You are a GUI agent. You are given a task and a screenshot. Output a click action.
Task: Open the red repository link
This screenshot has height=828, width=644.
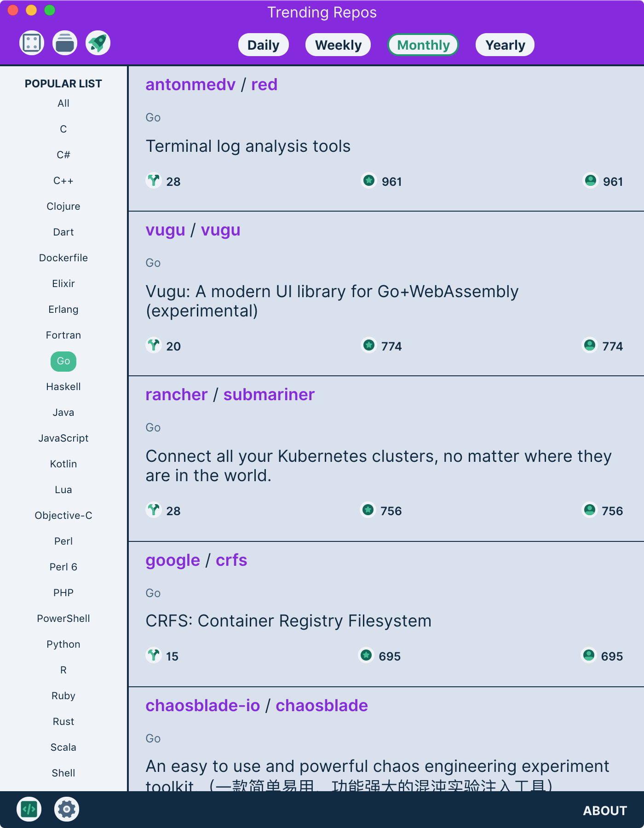tap(264, 85)
